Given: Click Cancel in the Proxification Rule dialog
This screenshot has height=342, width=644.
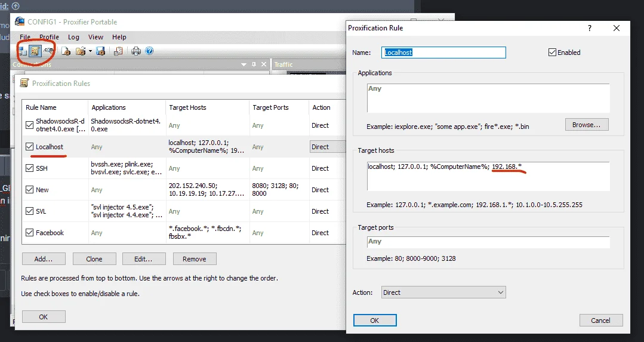Looking at the screenshot, I should point(601,321).
